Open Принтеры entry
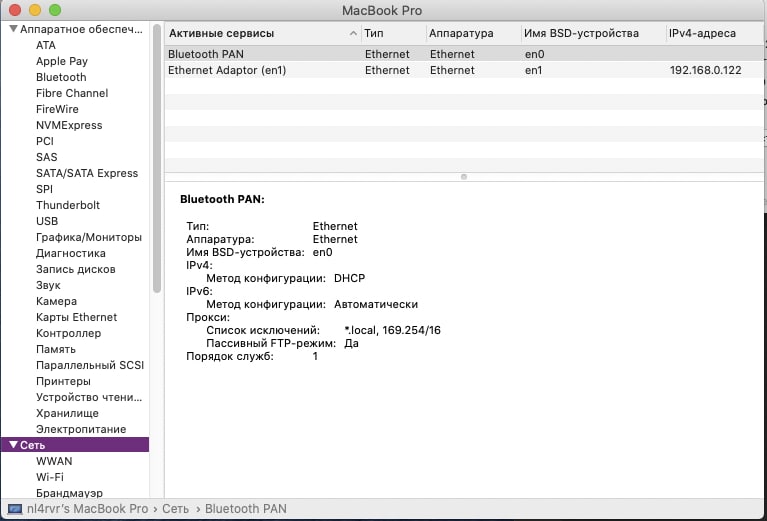767x521 pixels. click(x=63, y=381)
